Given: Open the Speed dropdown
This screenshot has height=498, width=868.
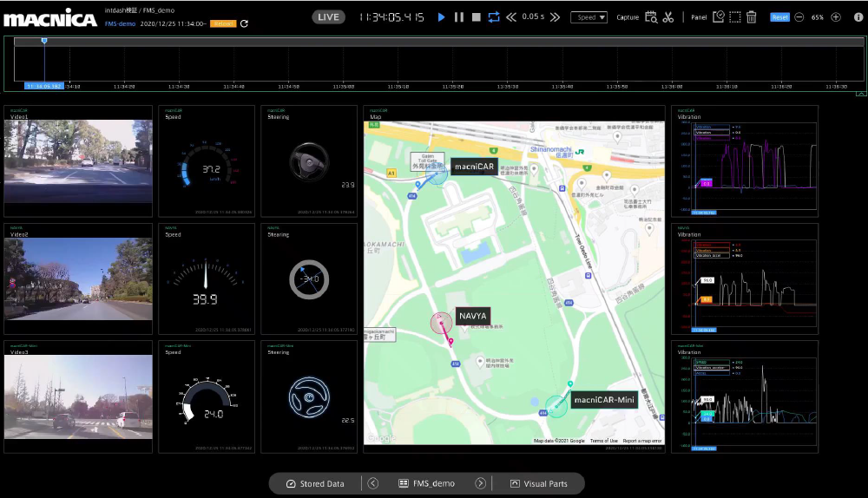Looking at the screenshot, I should click(x=589, y=16).
